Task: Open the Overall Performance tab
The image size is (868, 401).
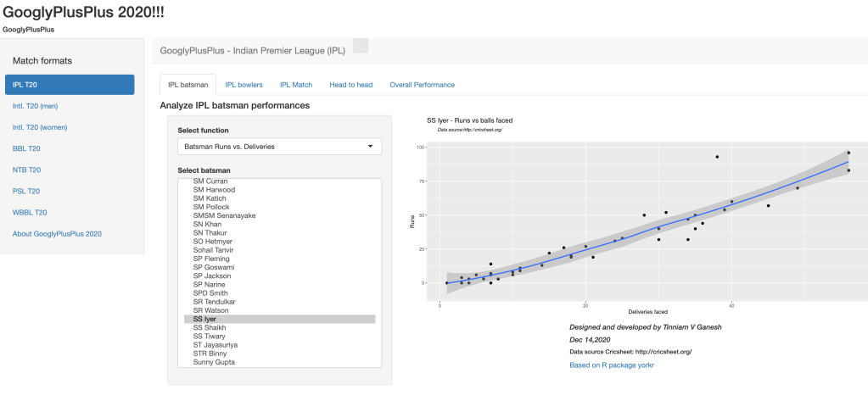Action: tap(422, 85)
